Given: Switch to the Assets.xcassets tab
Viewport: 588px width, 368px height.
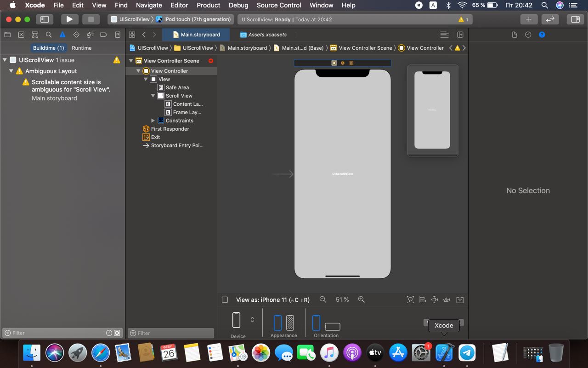Looking at the screenshot, I should coord(267,34).
